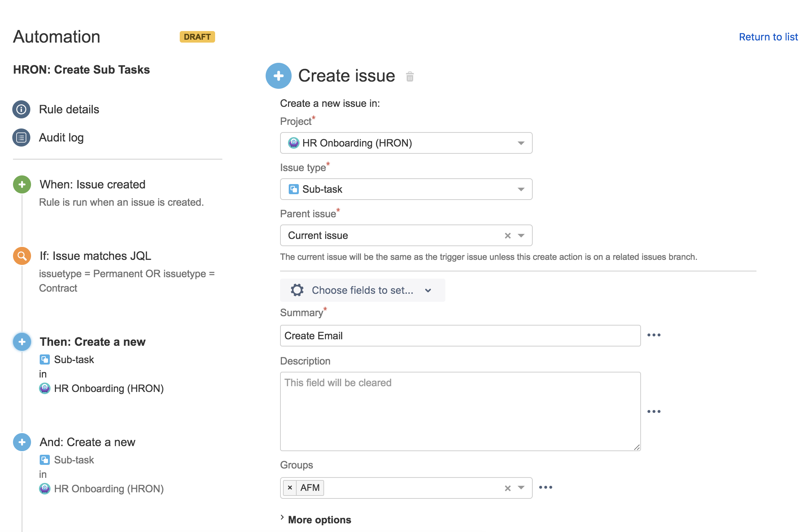The image size is (807, 532).
Task: Open the Summary field more options dots
Action: tap(654, 335)
